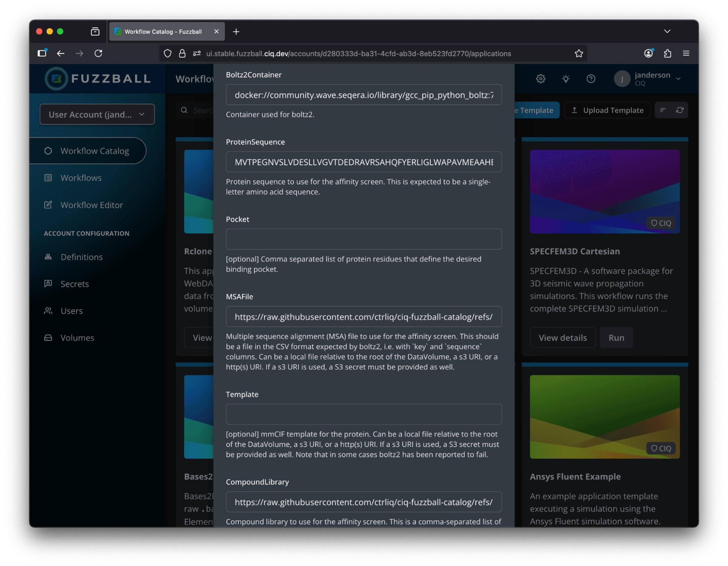
Task: Refresh the catalog list icon
Action: tap(680, 110)
